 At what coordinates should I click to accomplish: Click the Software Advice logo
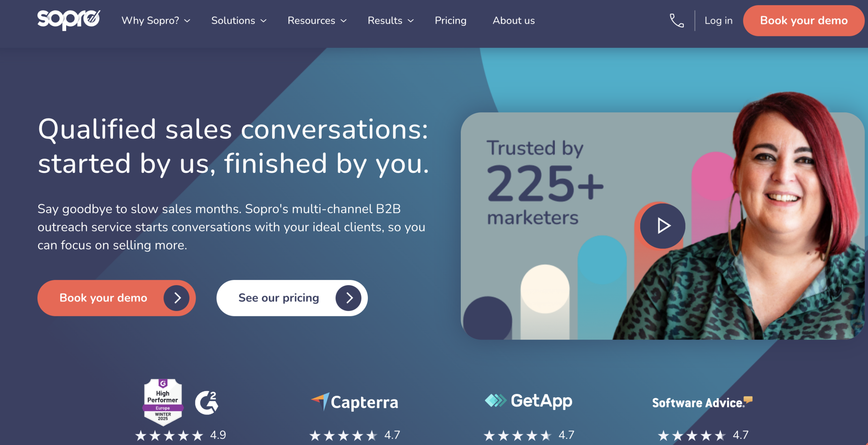coord(702,402)
